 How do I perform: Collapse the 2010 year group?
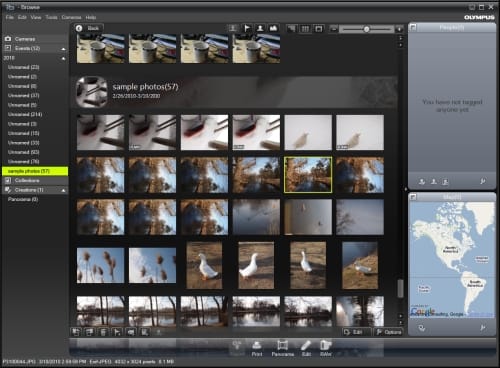(63, 58)
